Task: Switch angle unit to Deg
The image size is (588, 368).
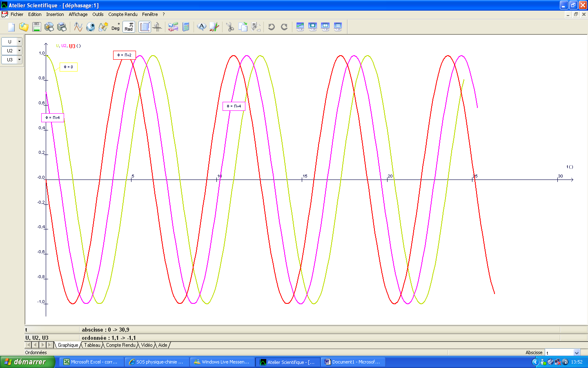Action: pyautogui.click(x=116, y=27)
